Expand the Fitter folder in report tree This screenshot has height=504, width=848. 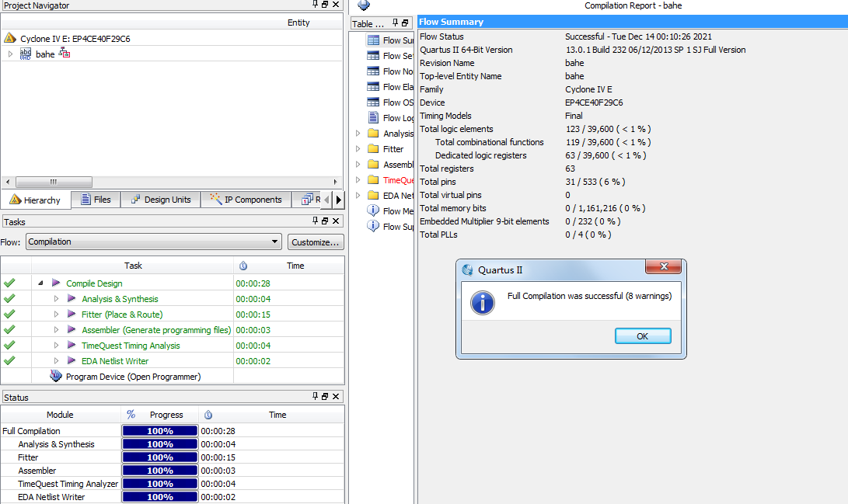pyautogui.click(x=358, y=148)
